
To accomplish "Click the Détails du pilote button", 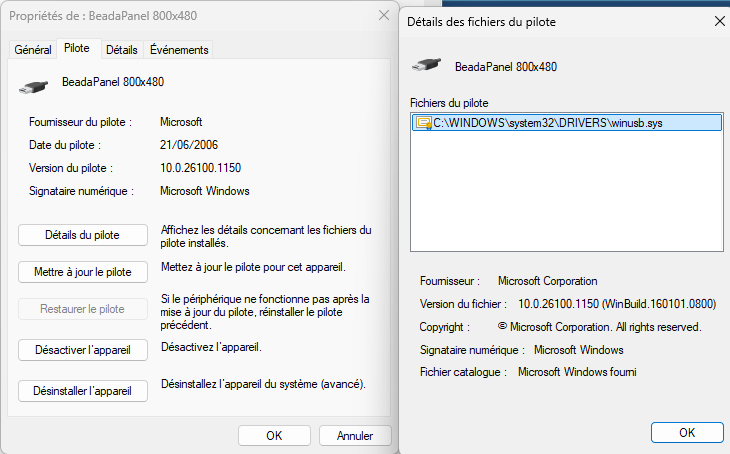I will click(83, 235).
